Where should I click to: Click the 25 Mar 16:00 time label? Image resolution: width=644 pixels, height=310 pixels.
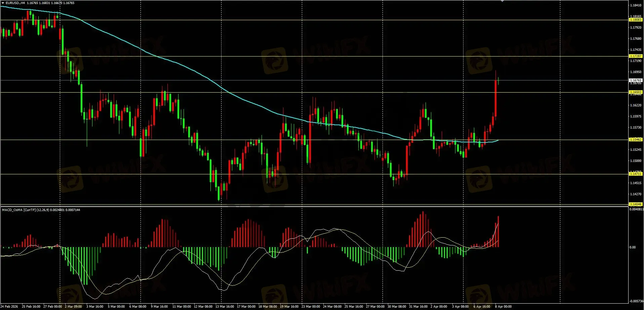354,307
